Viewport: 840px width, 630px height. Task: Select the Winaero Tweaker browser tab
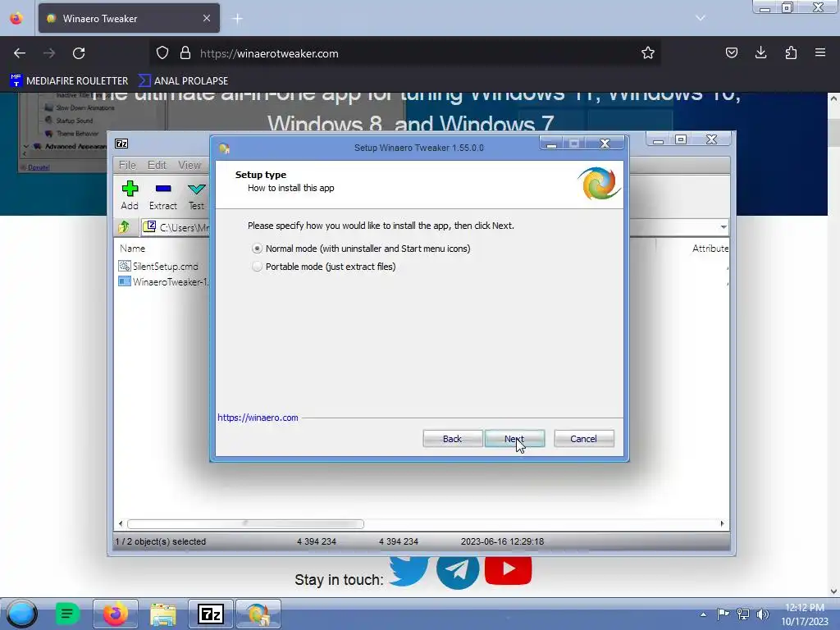pyautogui.click(x=129, y=18)
